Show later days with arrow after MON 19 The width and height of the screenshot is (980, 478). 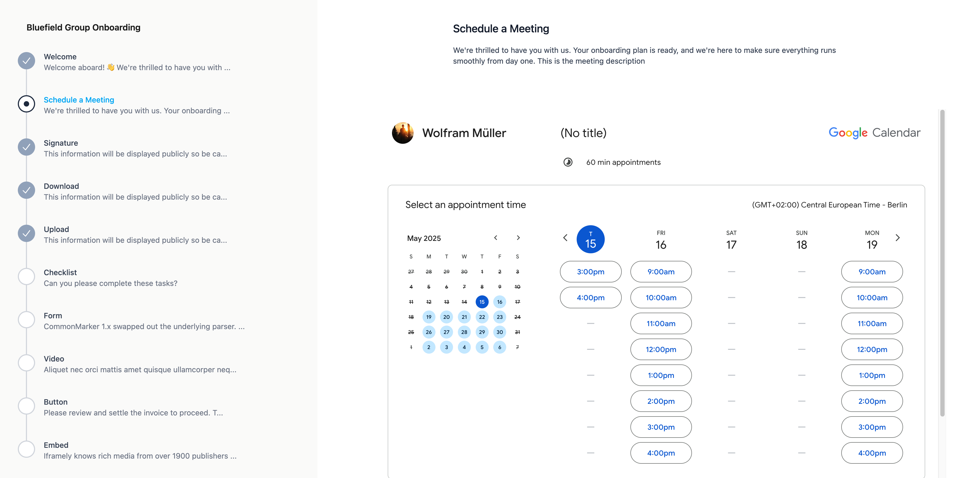pyautogui.click(x=897, y=238)
